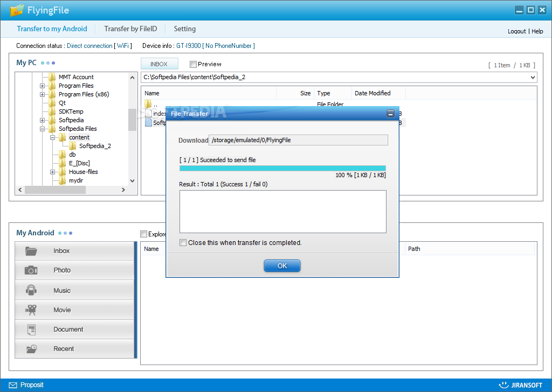
Task: Click folder tree scroll down arrow
Action: (x=133, y=181)
